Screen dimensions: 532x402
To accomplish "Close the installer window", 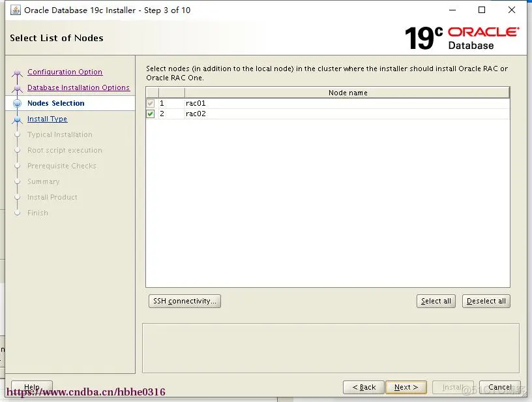I will pos(512,10).
